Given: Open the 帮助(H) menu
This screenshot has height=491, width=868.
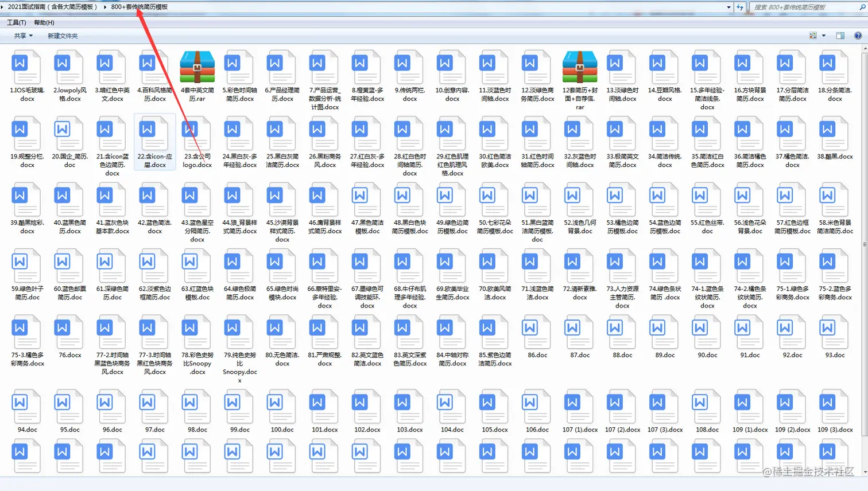Looking at the screenshot, I should point(44,22).
